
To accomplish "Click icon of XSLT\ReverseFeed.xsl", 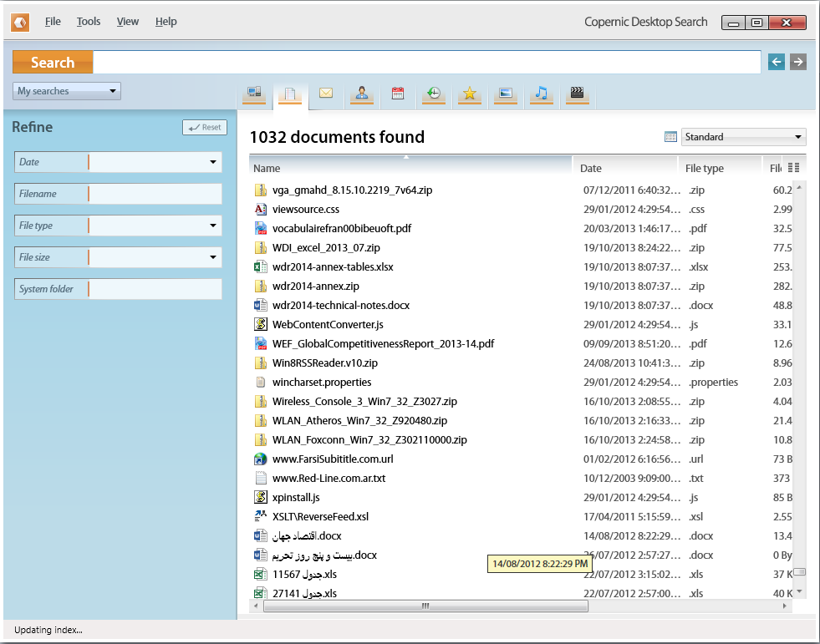I will [260, 516].
